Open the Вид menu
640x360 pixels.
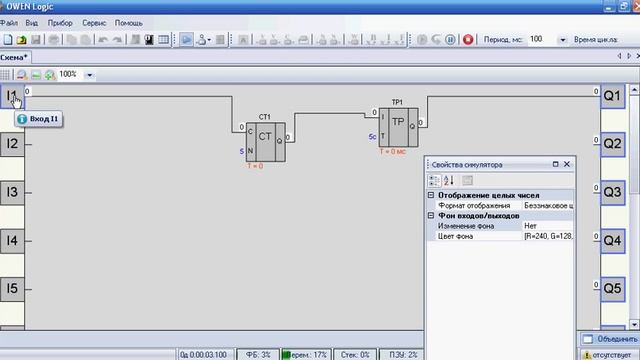[x=31, y=23]
